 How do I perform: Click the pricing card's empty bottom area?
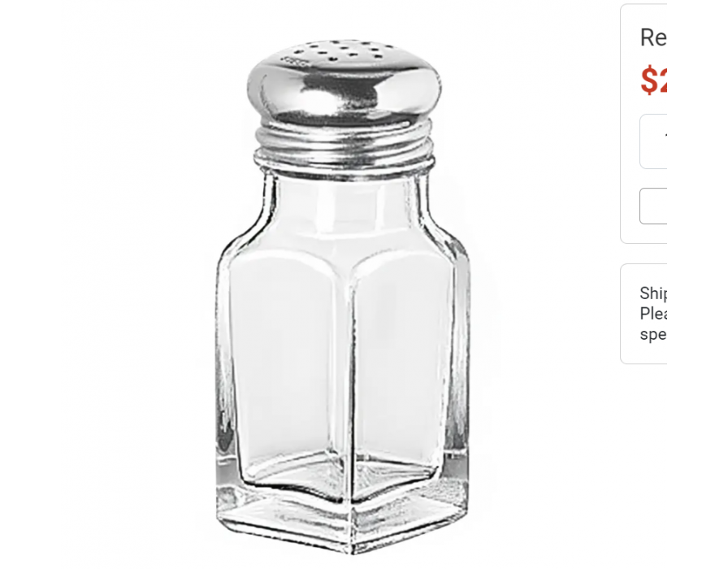pos(645,234)
